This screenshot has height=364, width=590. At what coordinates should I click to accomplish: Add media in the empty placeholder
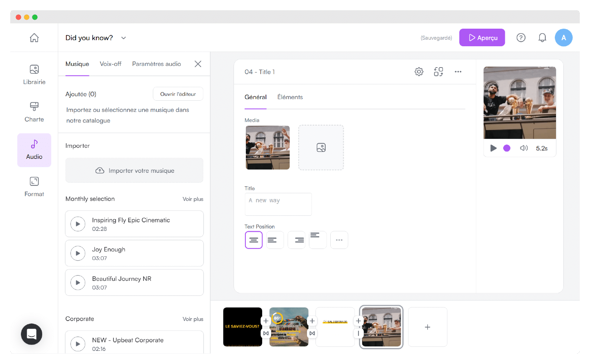(321, 147)
